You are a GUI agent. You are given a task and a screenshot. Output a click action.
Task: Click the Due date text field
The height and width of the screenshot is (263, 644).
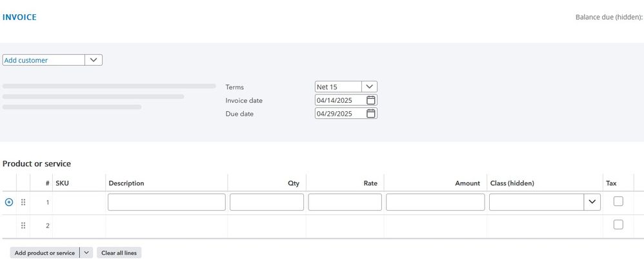339,114
